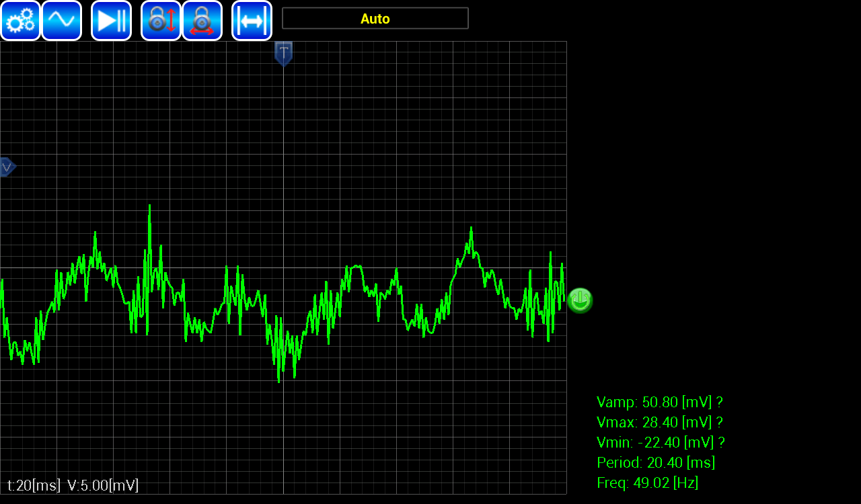
Task: Select the vertical lock icon
Action: click(161, 20)
